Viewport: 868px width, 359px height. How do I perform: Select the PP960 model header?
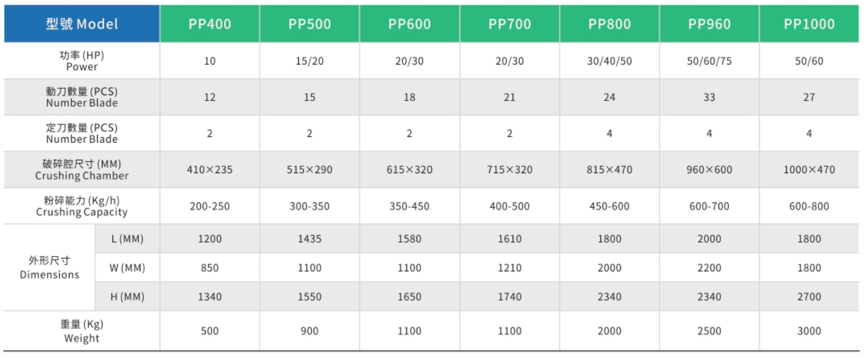tap(709, 24)
